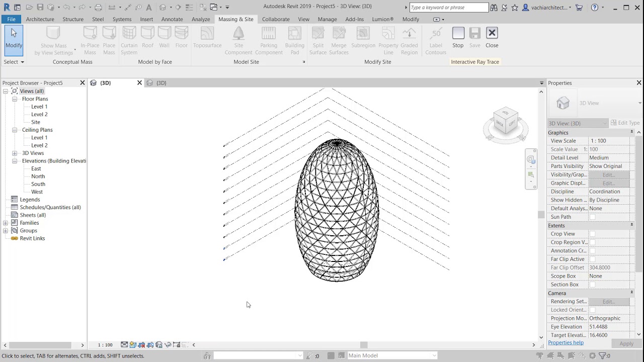644x362 pixels.
Task: Click the Model by Face Roof tool
Action: click(147, 38)
